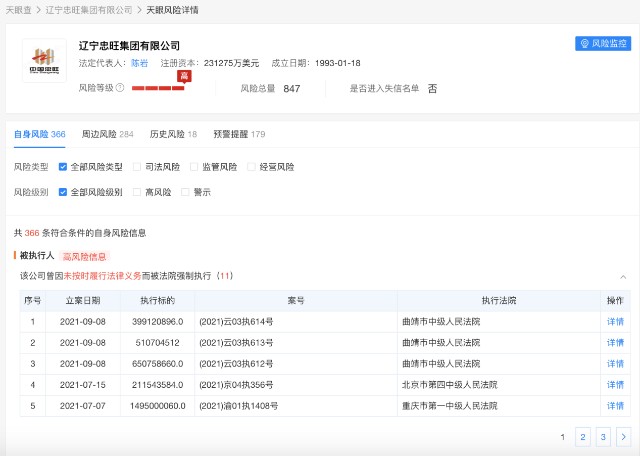Click case number (2021)云03执614号

click(x=236, y=322)
